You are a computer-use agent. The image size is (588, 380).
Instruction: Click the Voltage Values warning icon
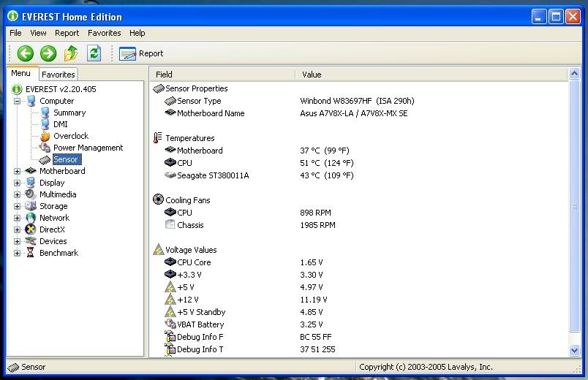click(159, 249)
